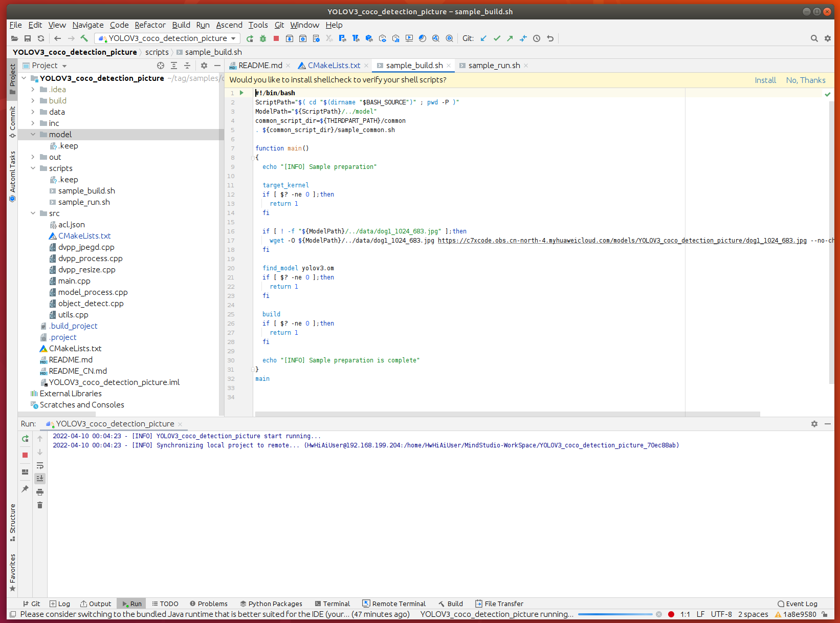Click Install link for shellcheck
This screenshot has width=840, height=623.
(765, 80)
